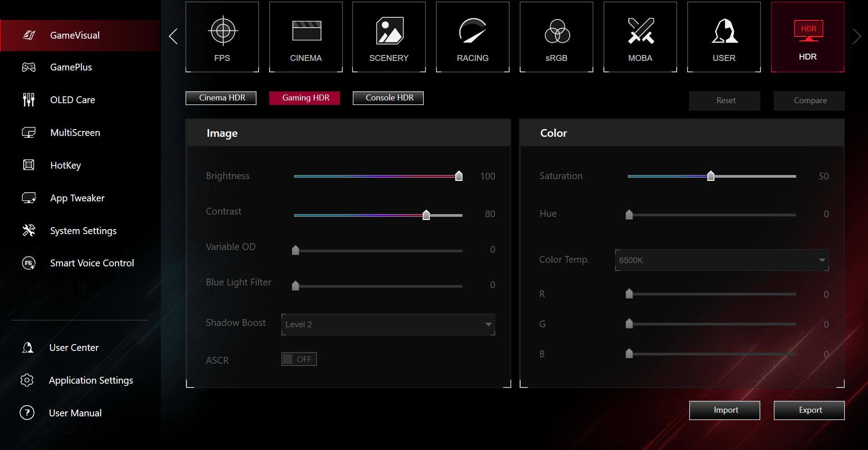The width and height of the screenshot is (868, 450).
Task: Select the MOBA crossed swords mode
Action: click(640, 37)
